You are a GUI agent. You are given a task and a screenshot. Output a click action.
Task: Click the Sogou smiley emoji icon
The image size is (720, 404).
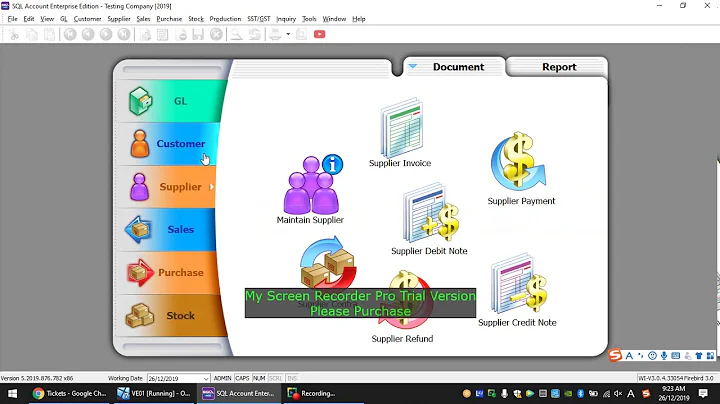(652, 356)
